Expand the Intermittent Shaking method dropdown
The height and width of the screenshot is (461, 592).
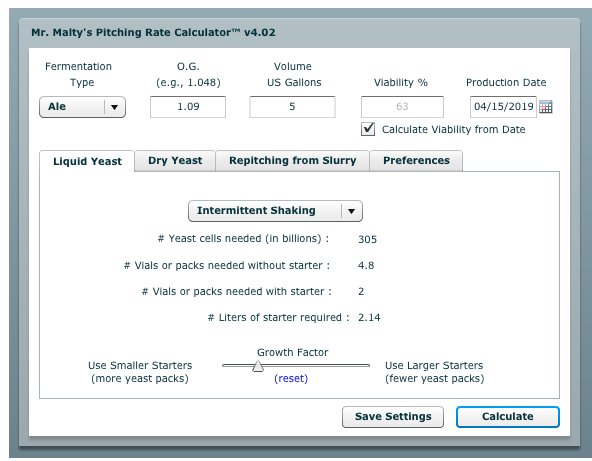pyautogui.click(x=275, y=211)
